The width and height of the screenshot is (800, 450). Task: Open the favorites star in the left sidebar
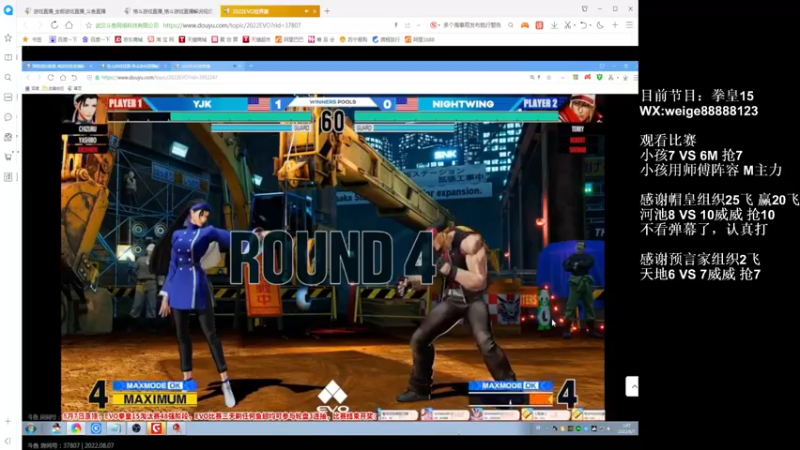tap(8, 38)
